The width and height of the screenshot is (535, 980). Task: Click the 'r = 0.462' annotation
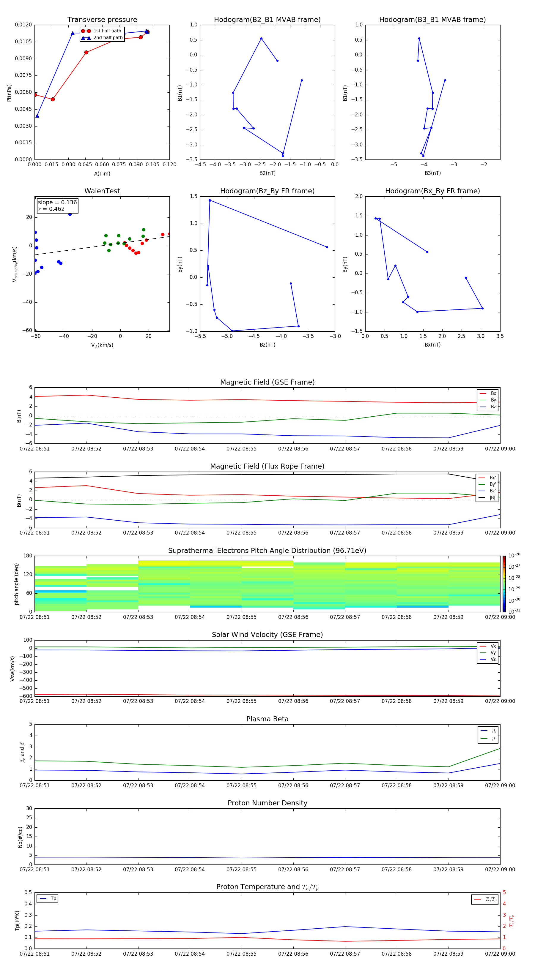tap(51, 209)
